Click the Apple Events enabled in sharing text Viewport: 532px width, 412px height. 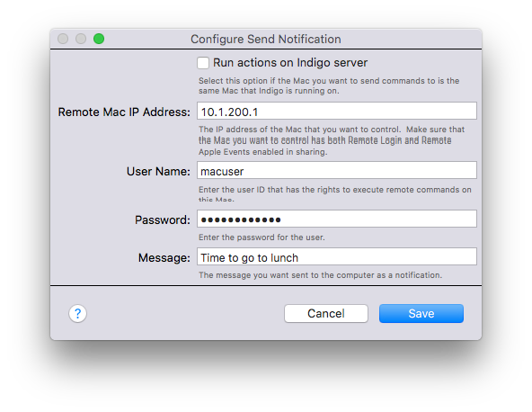coord(263,152)
